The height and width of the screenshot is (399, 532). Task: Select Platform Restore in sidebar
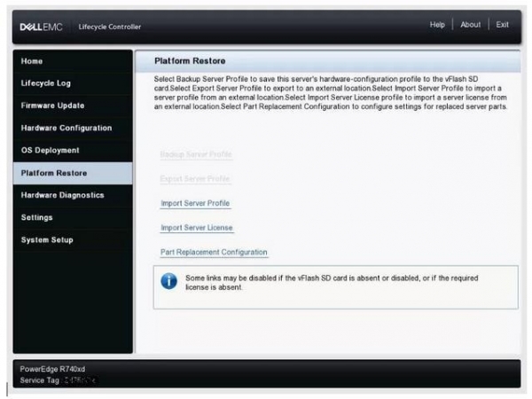73,173
